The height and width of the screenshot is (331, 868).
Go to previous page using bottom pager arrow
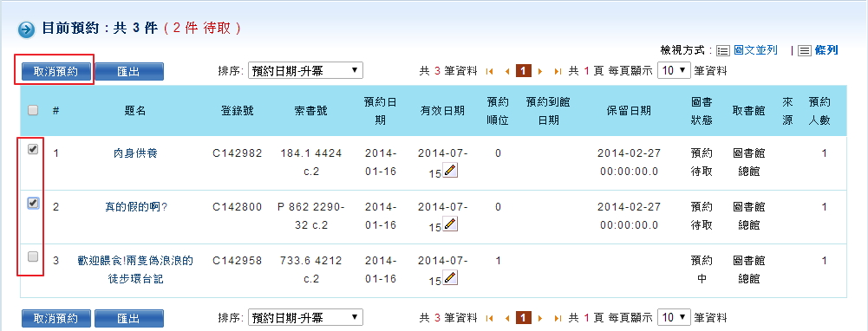pos(507,318)
